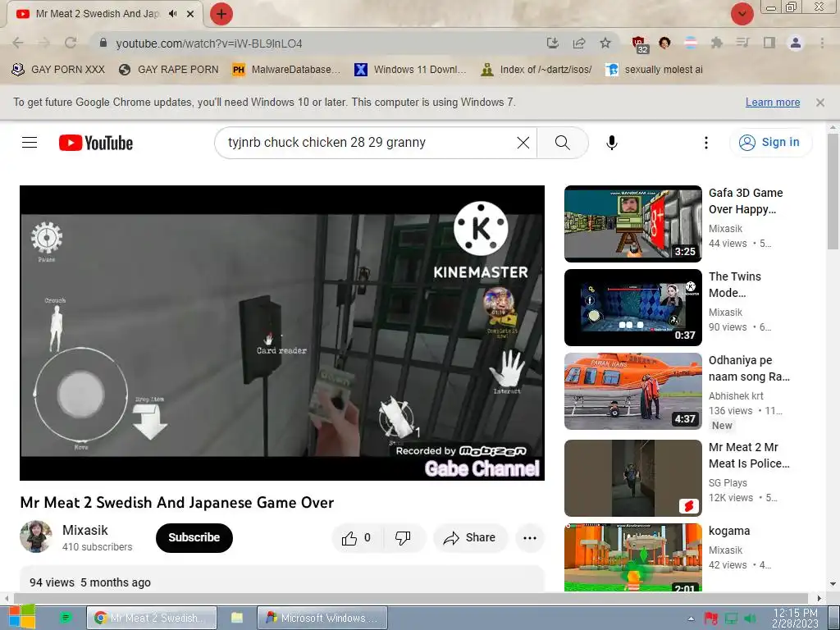Click the Sign in button

[x=771, y=143]
